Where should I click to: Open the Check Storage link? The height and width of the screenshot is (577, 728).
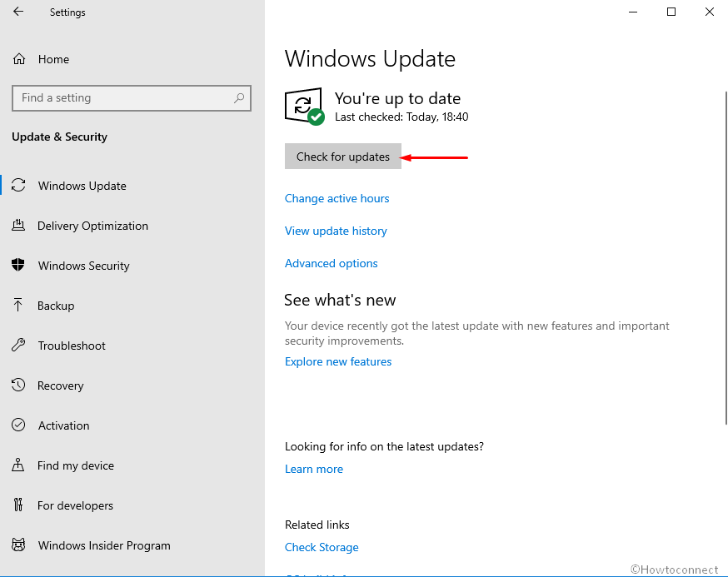click(x=322, y=547)
